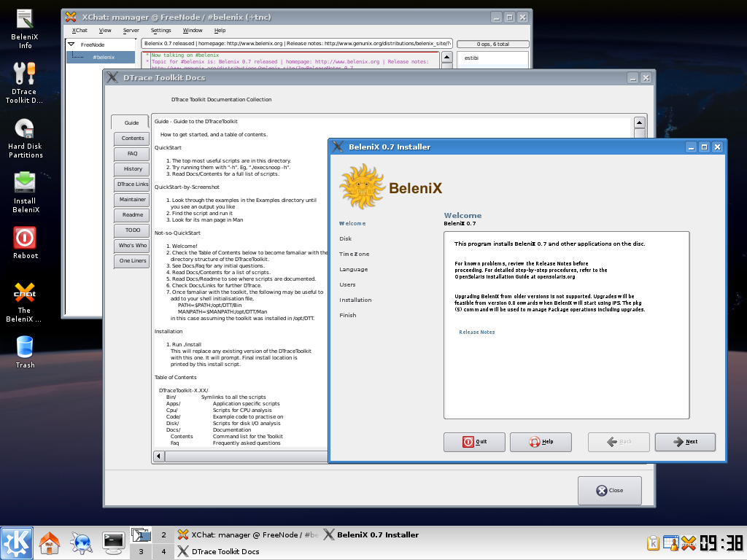Click the XChat topic text field
The height and width of the screenshot is (560, 747).
pyautogui.click(x=297, y=43)
